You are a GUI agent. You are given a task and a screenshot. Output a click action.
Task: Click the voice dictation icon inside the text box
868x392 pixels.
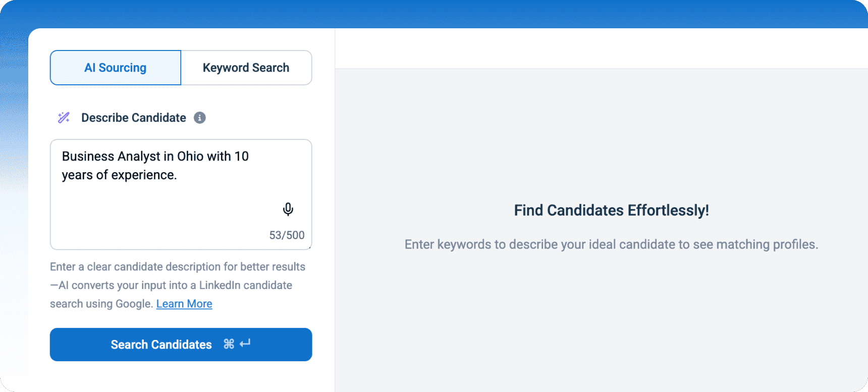click(288, 209)
